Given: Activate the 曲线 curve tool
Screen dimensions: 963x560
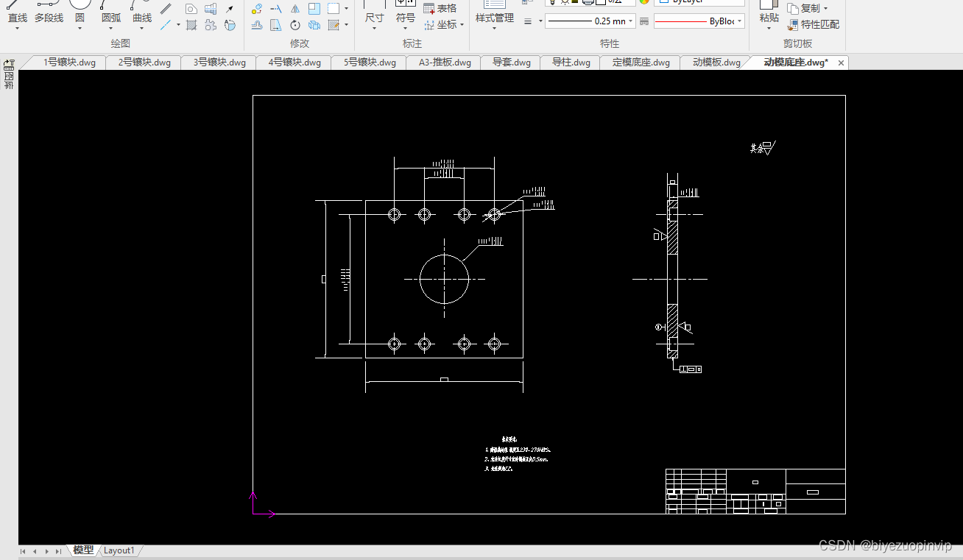Looking at the screenshot, I should tap(142, 11).
